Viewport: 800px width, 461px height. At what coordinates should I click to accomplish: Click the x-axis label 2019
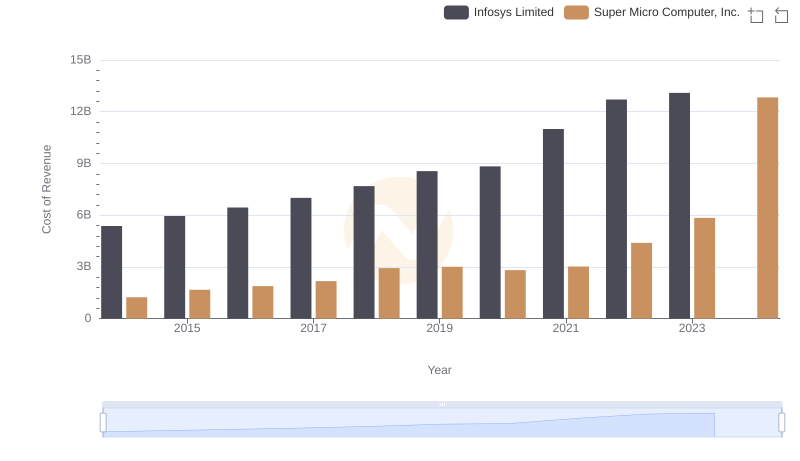click(x=439, y=328)
